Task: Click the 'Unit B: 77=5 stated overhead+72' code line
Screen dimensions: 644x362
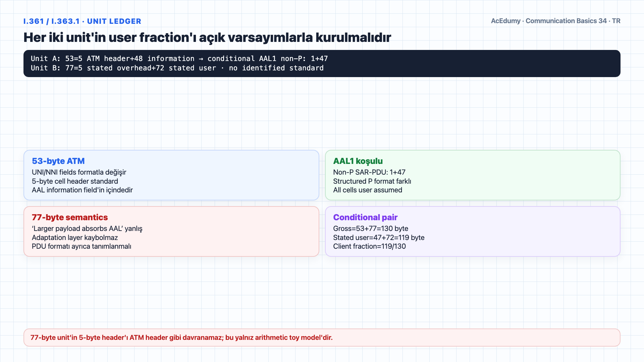Action: (177, 68)
